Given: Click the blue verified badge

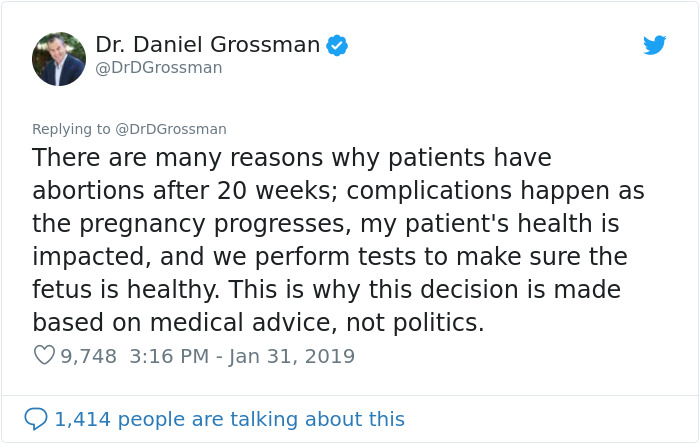Looking at the screenshot, I should point(337,45).
